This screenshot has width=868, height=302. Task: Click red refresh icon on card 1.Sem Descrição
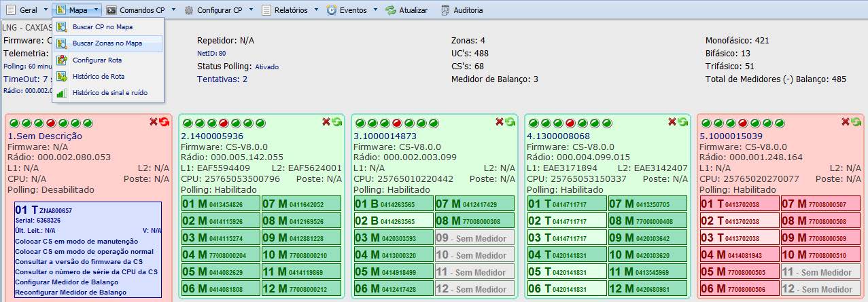coord(163,121)
